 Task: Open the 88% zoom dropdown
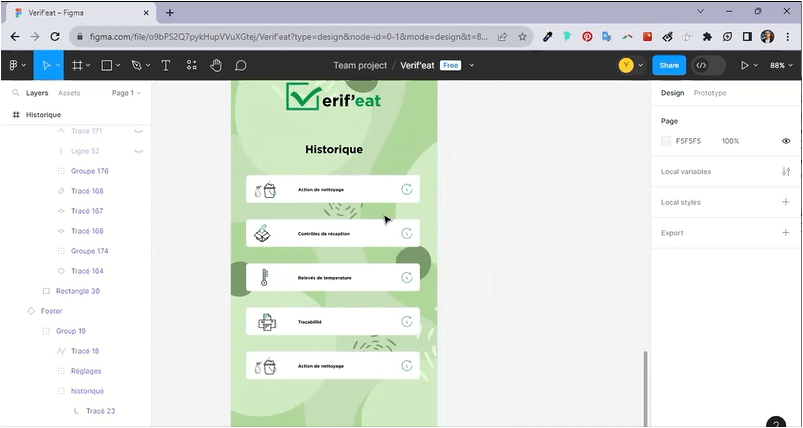(780, 65)
